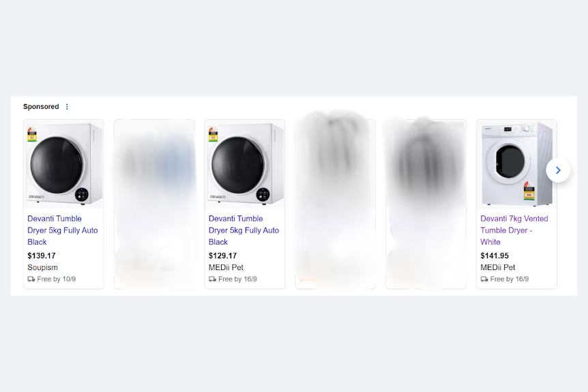
Task: Click the $139.17 price
Action: (42, 256)
